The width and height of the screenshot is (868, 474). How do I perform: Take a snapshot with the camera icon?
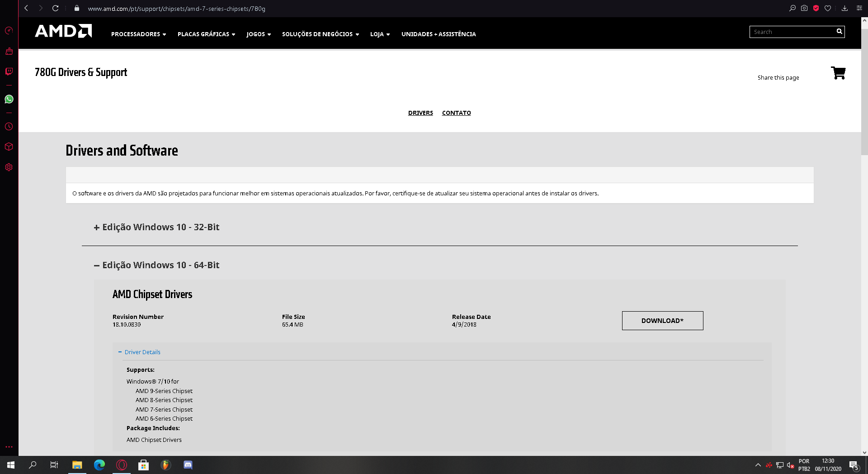(x=804, y=8)
